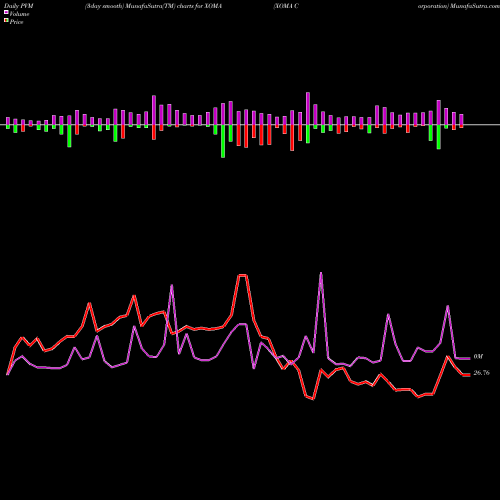This screenshot has height=500, width=500.
Task: Select the 'Price' legend label
Action: (16, 22)
